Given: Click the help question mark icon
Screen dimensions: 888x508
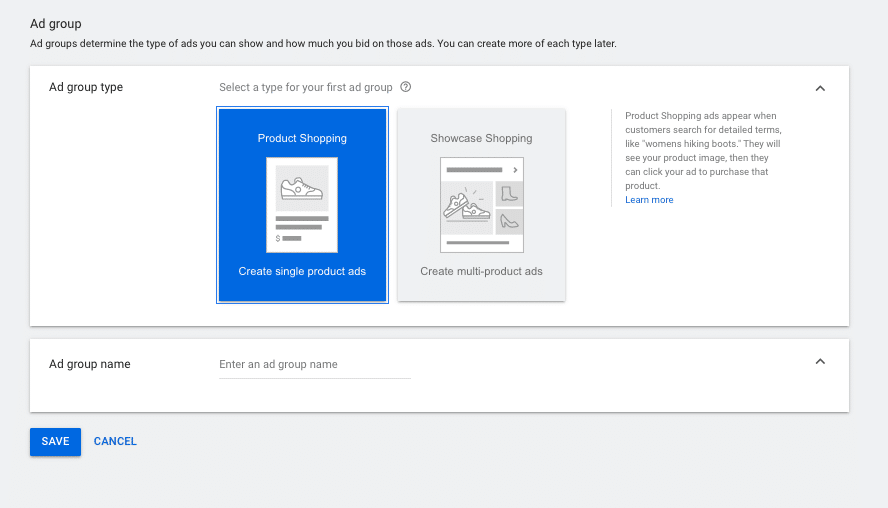Looking at the screenshot, I should point(406,87).
